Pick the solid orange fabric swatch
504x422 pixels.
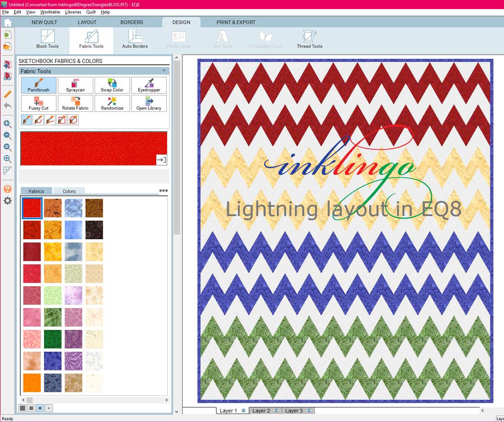(32, 383)
